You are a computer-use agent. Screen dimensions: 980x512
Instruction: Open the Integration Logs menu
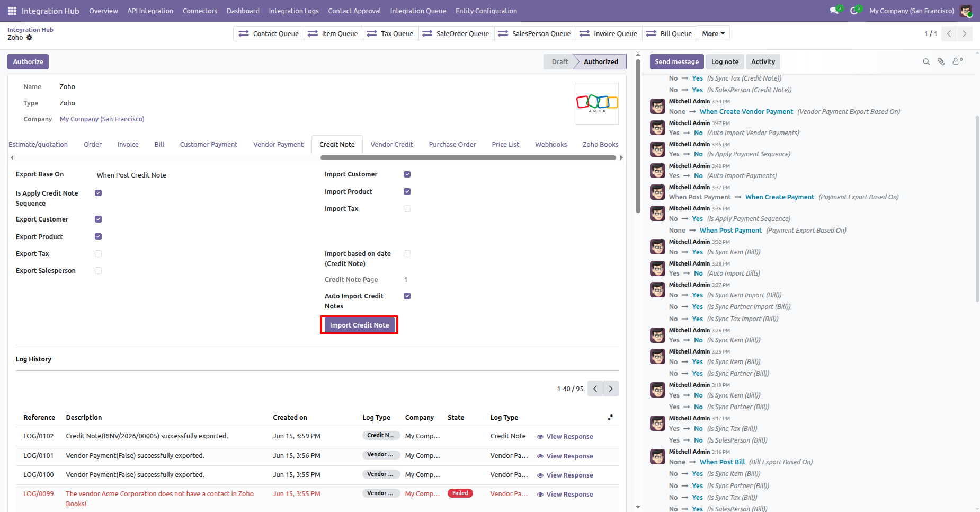click(x=293, y=11)
